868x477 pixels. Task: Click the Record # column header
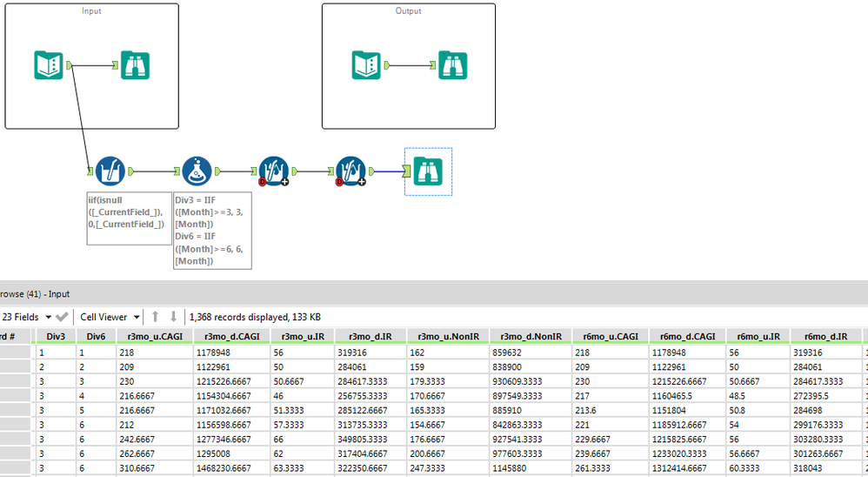15,336
